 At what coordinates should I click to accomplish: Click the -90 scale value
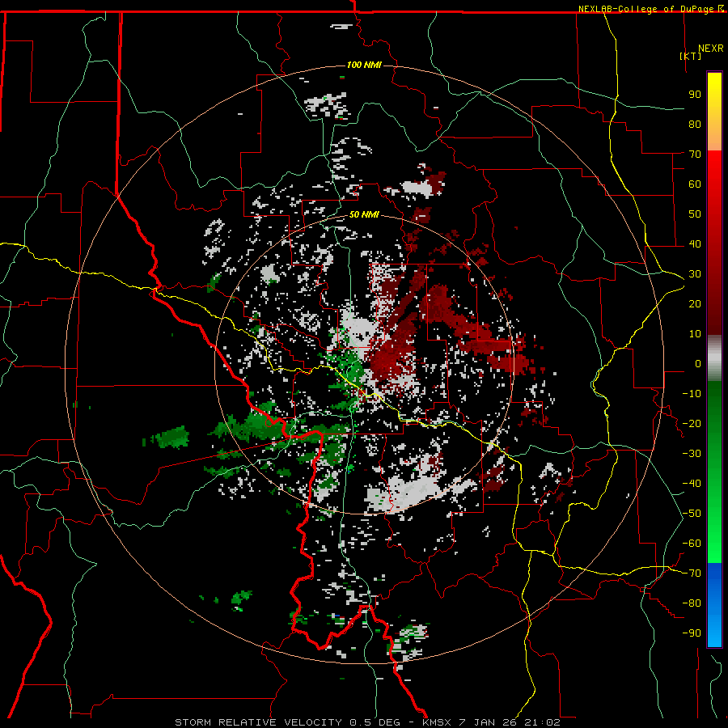692,633
